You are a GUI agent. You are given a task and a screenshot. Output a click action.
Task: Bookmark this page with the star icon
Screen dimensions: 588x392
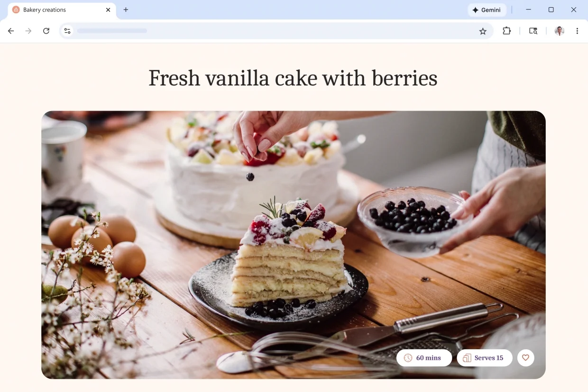coord(483,31)
